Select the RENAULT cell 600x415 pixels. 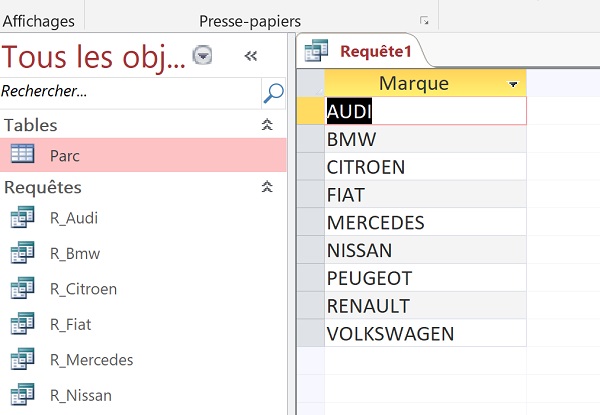[x=426, y=305]
